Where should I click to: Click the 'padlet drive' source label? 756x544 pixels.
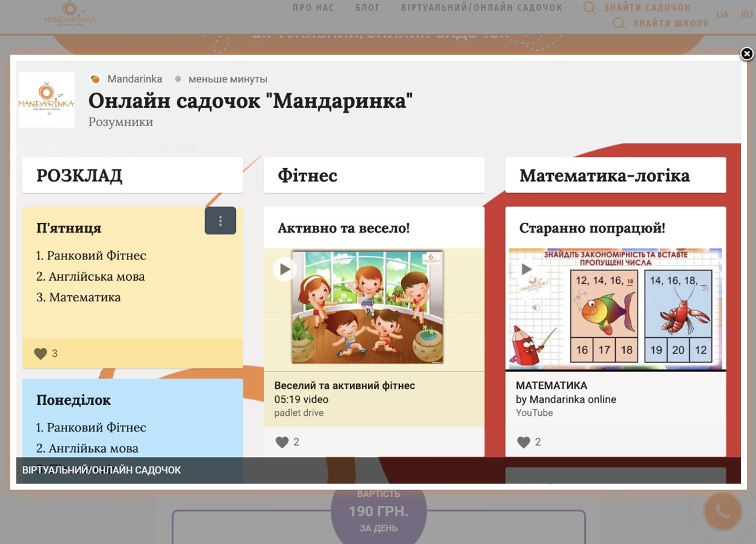(x=299, y=413)
